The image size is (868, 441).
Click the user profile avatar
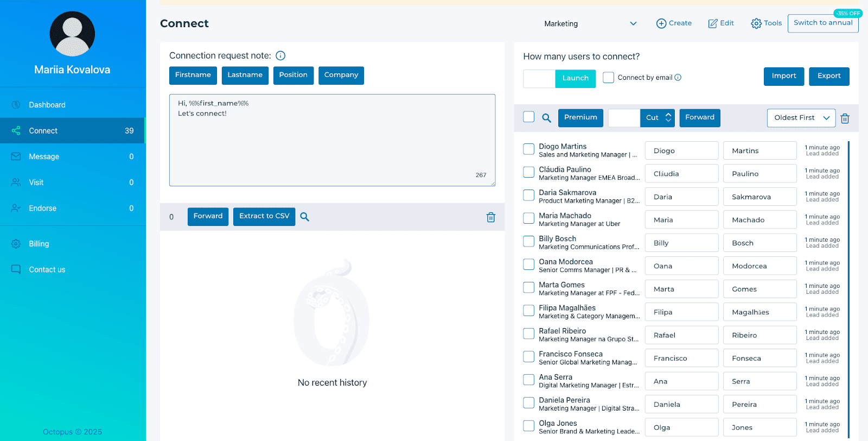click(x=72, y=34)
